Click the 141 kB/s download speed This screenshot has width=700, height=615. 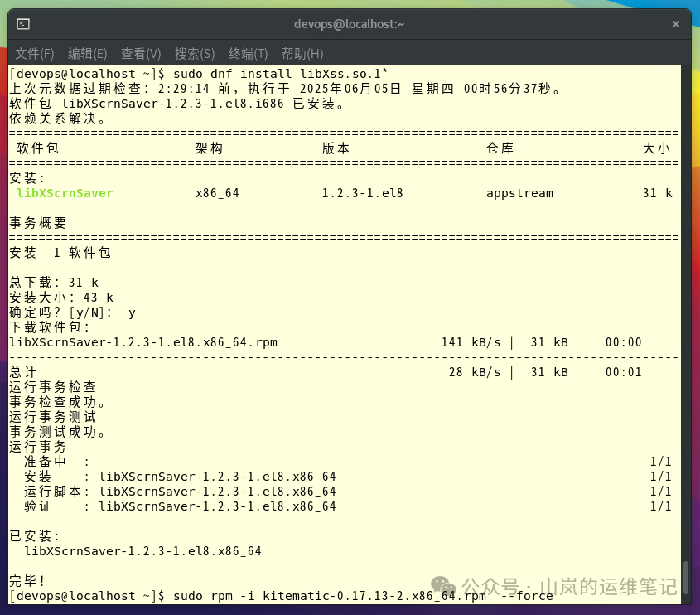(x=471, y=342)
